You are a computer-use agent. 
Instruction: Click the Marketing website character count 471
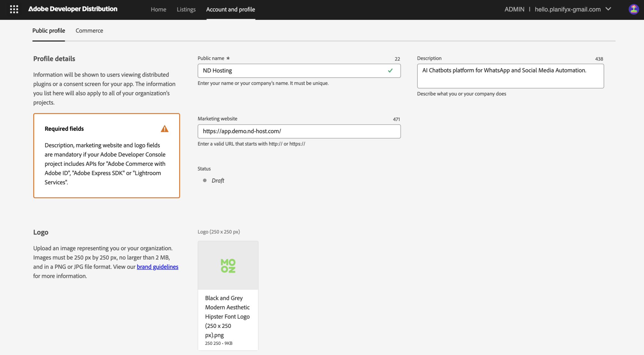pyautogui.click(x=396, y=119)
